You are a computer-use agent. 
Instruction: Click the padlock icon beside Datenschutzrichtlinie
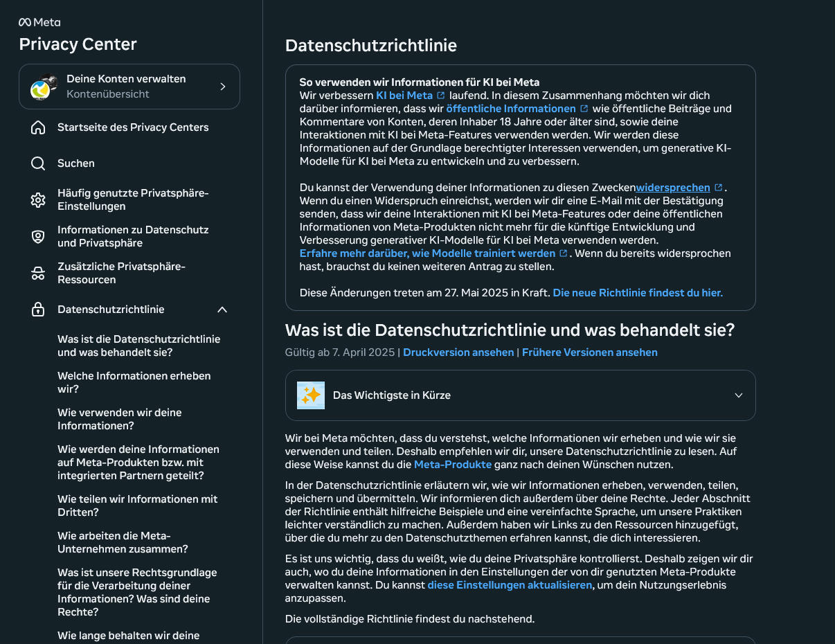click(x=38, y=310)
